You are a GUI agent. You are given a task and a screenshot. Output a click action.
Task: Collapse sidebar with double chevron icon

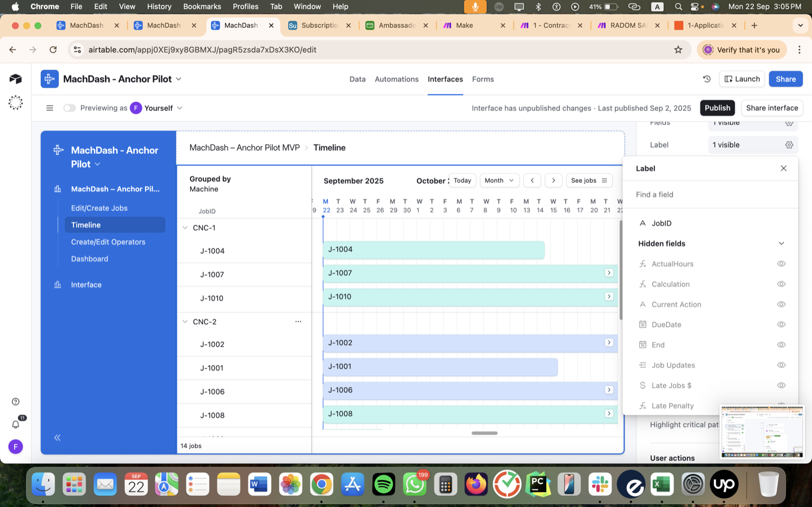pyautogui.click(x=57, y=438)
